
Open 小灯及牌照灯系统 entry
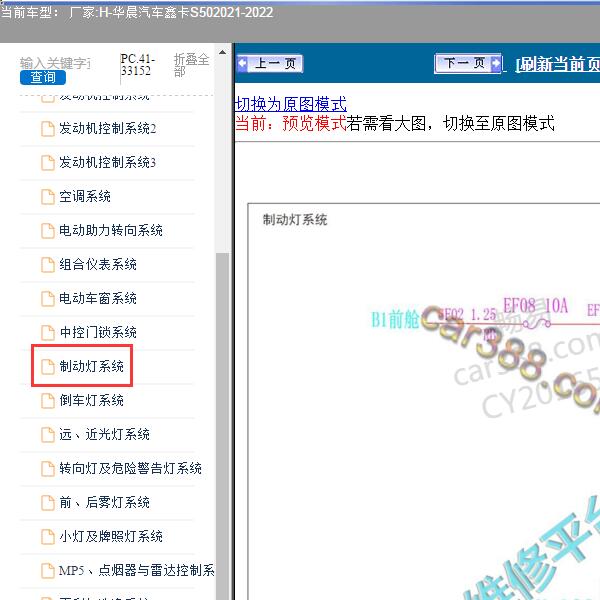pos(111,536)
